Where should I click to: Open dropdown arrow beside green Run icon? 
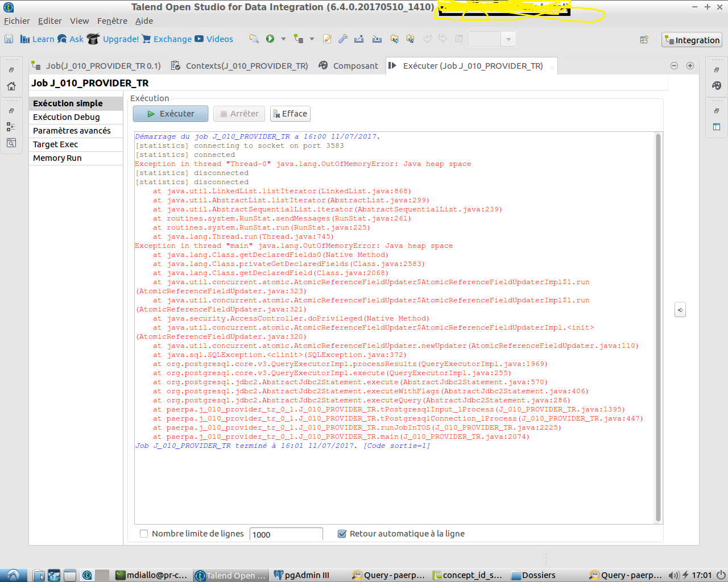pos(283,39)
